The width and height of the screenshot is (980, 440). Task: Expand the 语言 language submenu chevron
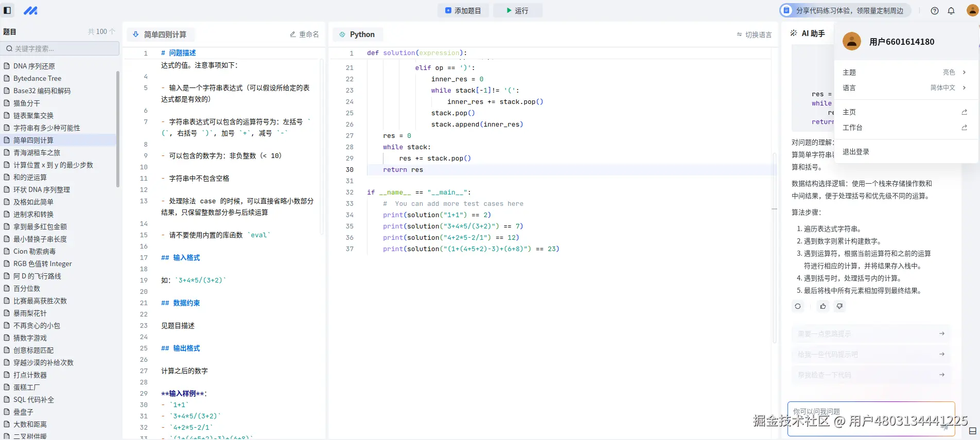pos(964,88)
